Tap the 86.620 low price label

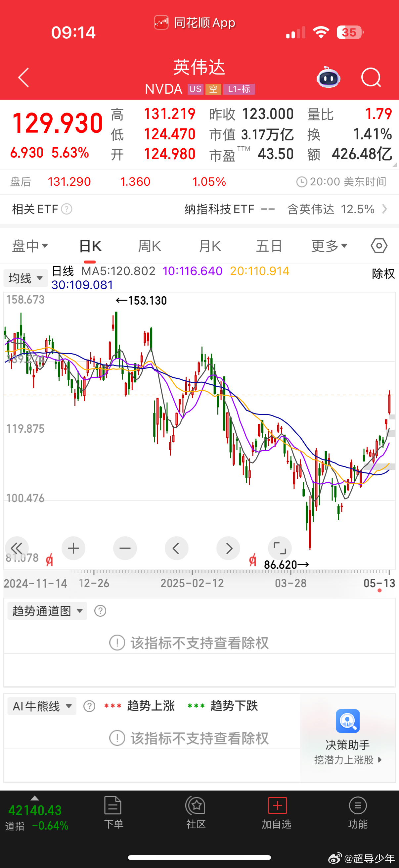[287, 564]
